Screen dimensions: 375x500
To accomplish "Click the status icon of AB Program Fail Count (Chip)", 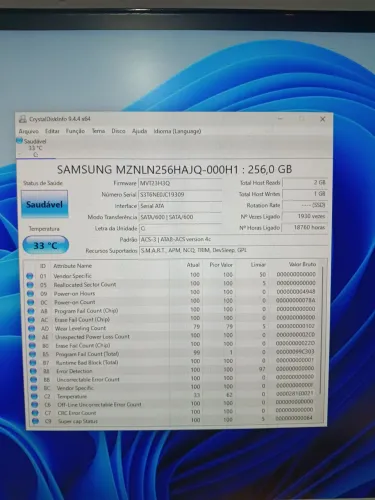I will pos(31,311).
